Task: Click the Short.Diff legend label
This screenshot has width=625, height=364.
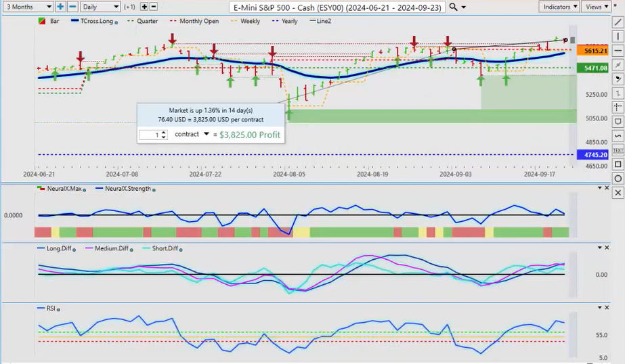Action: [x=165, y=248]
